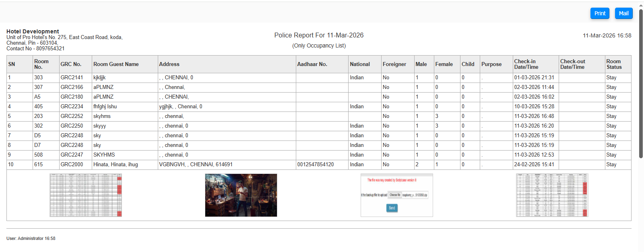
Task: Click the vertical scrollbar thumb
Action: (x=641, y=81)
